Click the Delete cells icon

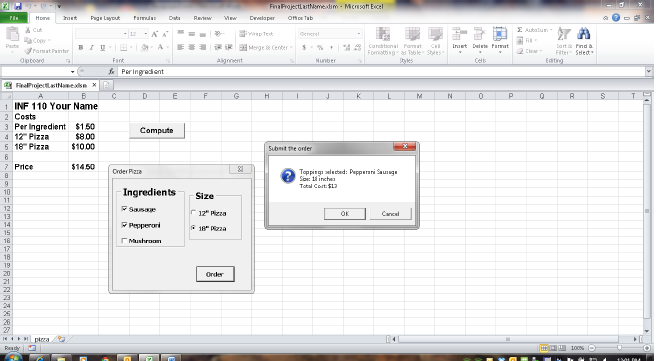click(480, 34)
